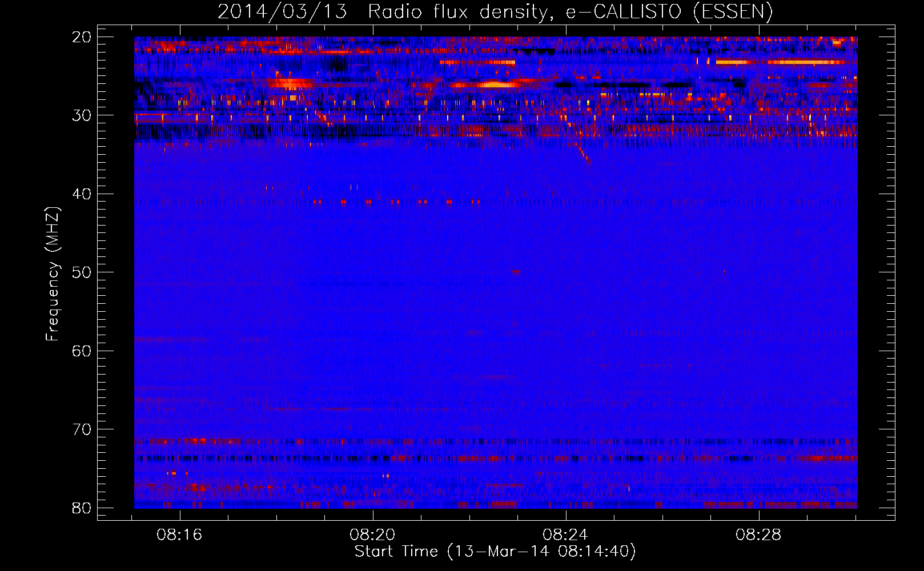Screen dimensions: 924x571
Task: Click 'e-CALLISTO (ESSEN)' in the title
Action: 669,11
